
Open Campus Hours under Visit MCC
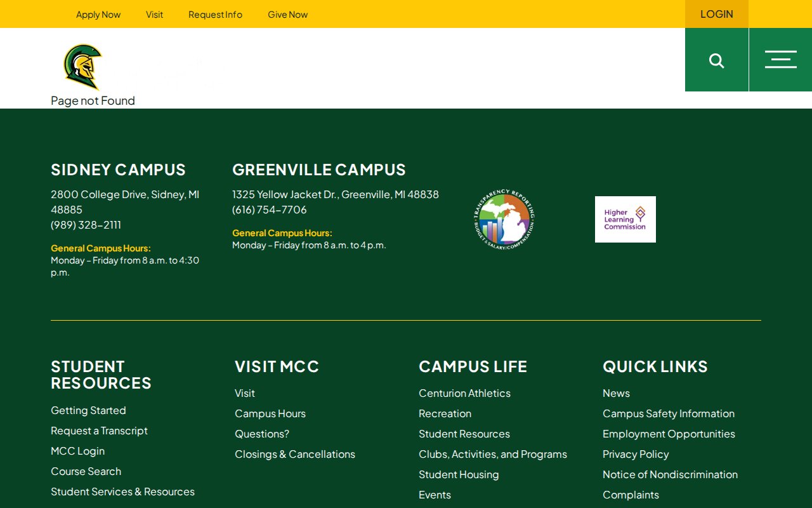tap(270, 413)
